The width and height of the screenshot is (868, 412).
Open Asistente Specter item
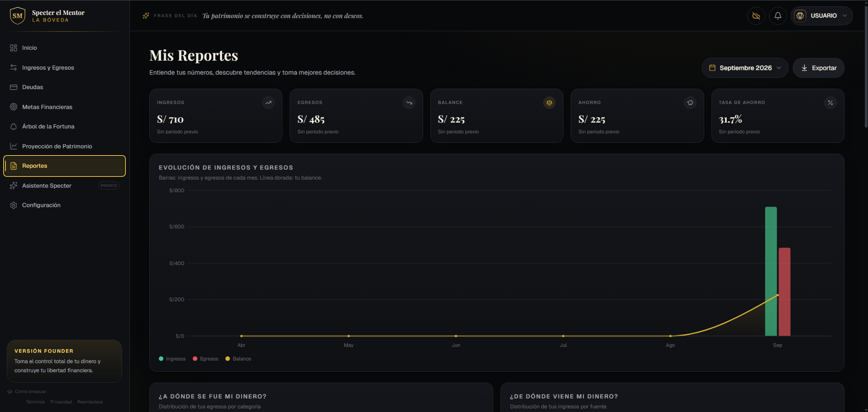pyautogui.click(x=64, y=185)
